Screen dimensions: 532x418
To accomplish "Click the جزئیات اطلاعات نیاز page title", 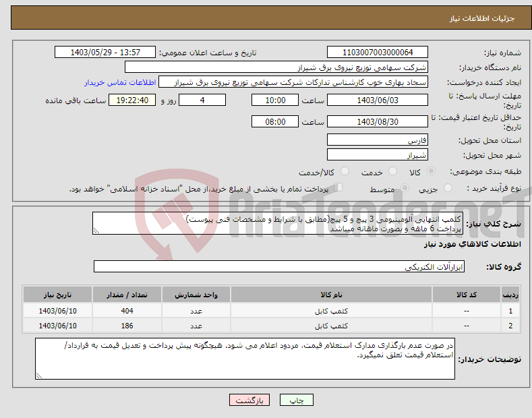I will (x=482, y=18).
